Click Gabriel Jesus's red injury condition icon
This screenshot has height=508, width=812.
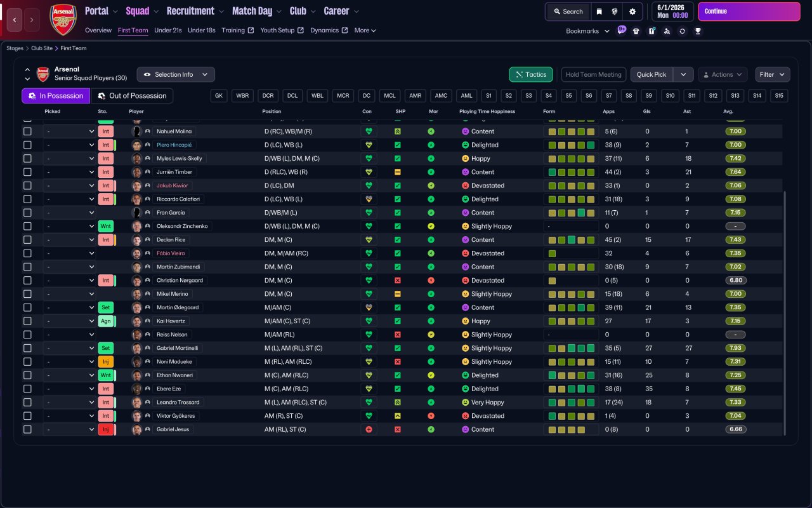click(x=369, y=429)
